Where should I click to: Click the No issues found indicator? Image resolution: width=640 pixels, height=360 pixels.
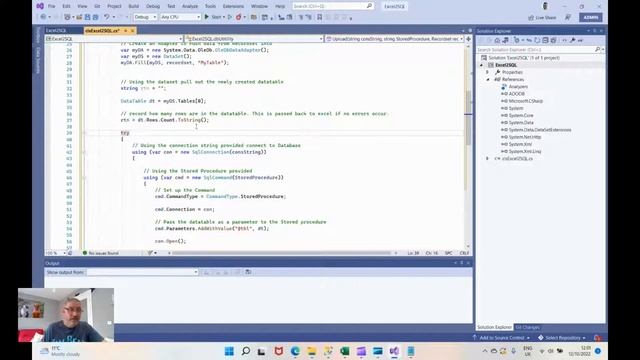(100, 253)
